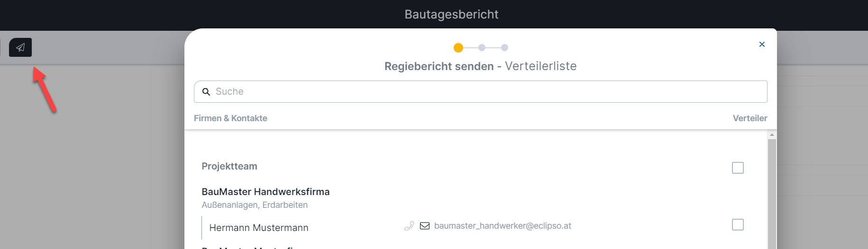Viewport: 868px width, 249px height.
Task: Check the box for Hermann Mustermann
Action: coord(738,224)
